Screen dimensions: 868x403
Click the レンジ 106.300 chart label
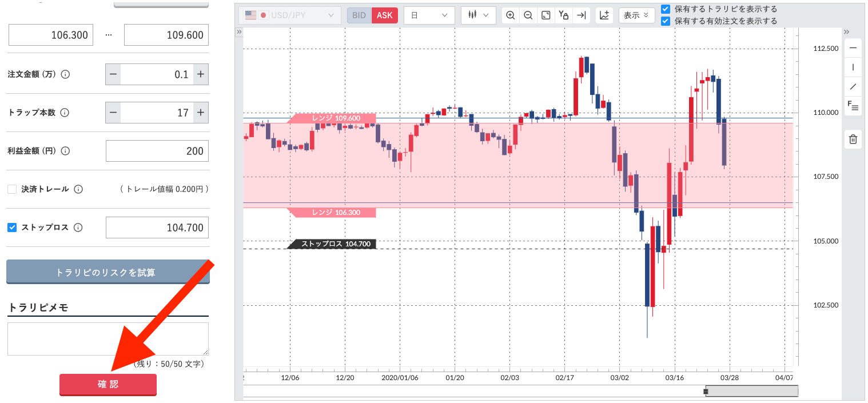332,212
